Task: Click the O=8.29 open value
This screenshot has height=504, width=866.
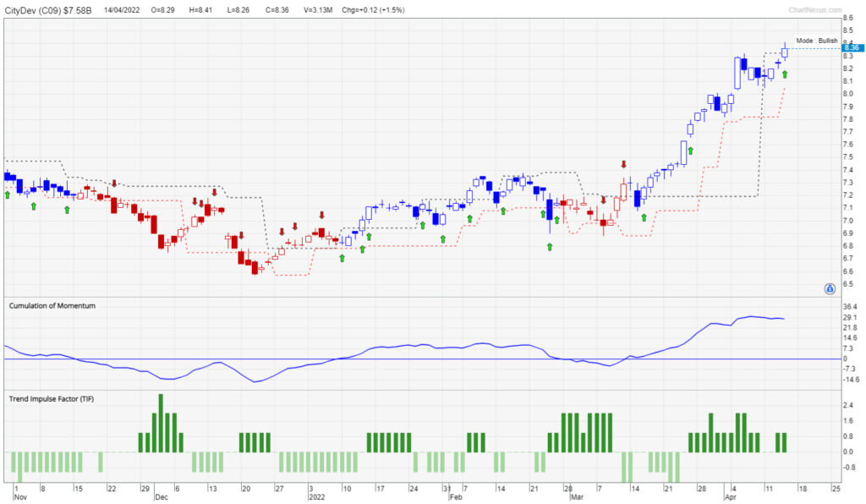Action: [x=163, y=10]
